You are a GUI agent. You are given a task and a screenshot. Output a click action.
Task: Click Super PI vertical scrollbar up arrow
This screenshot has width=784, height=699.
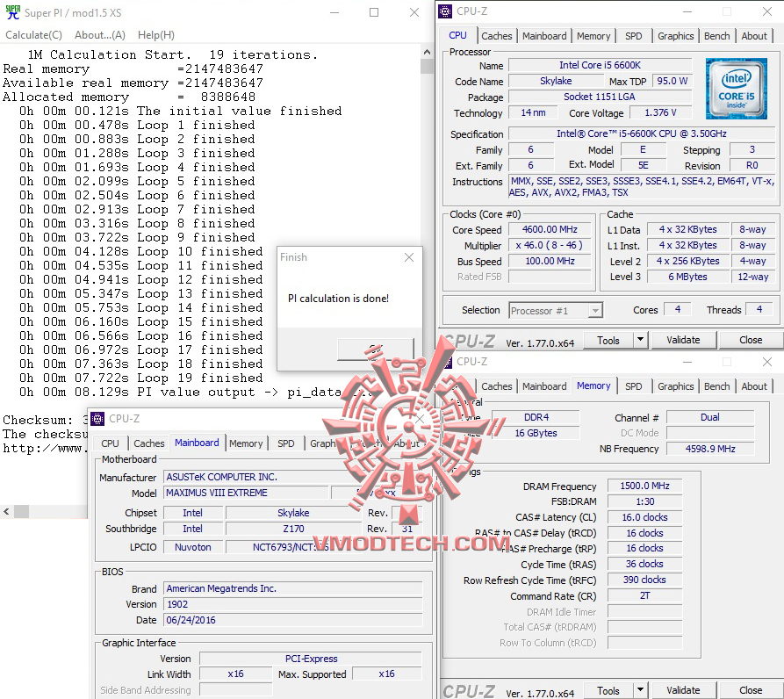click(x=427, y=52)
